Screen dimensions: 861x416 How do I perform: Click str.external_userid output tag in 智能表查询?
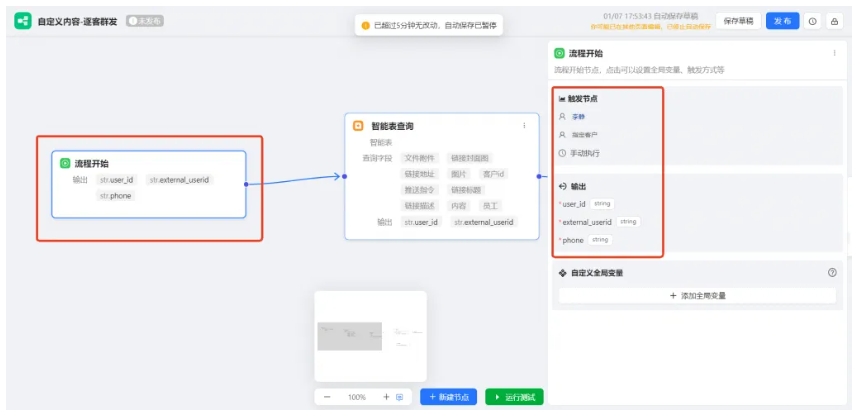pyautogui.click(x=484, y=222)
